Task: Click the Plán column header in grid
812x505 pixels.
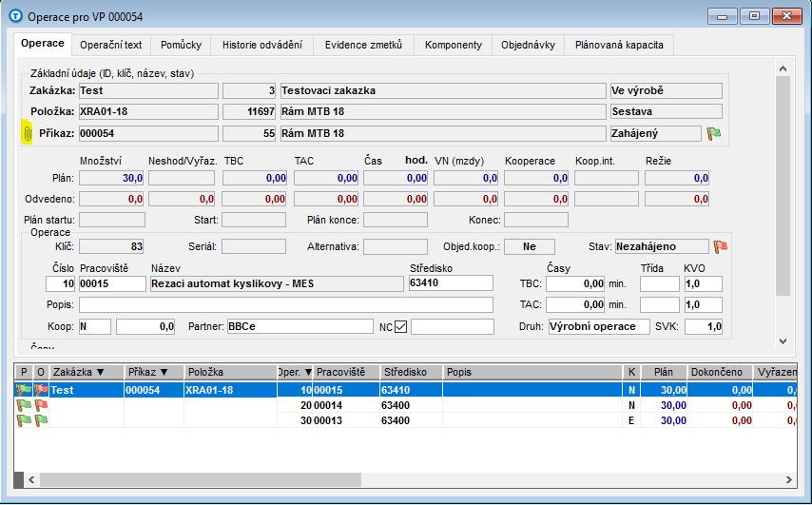Action: click(664, 372)
